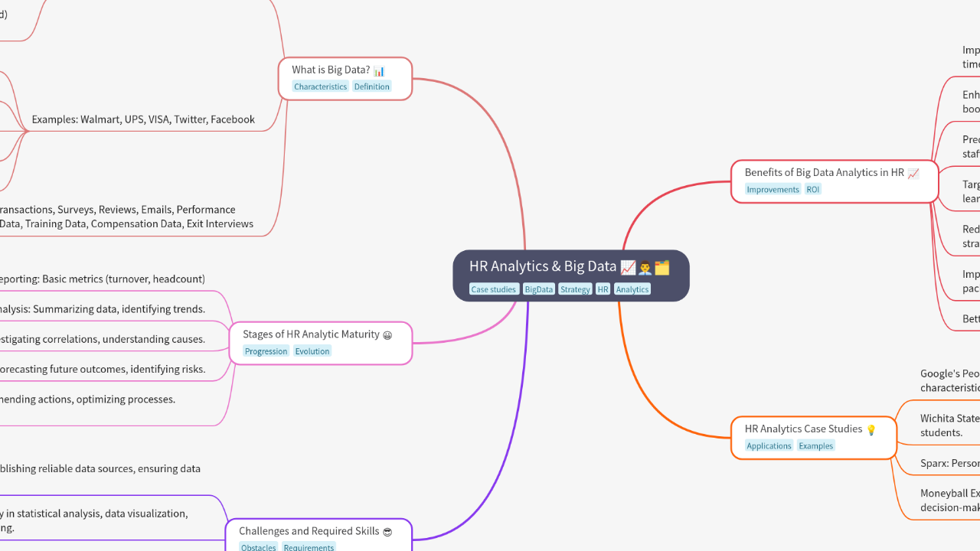Click the BigData tag on central node
Screen dimensions: 980x551
click(x=538, y=289)
